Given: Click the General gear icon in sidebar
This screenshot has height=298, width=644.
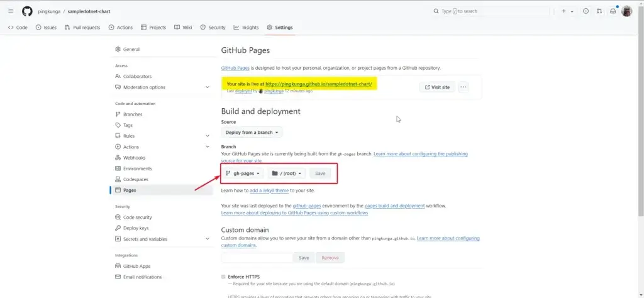Looking at the screenshot, I should (118, 49).
